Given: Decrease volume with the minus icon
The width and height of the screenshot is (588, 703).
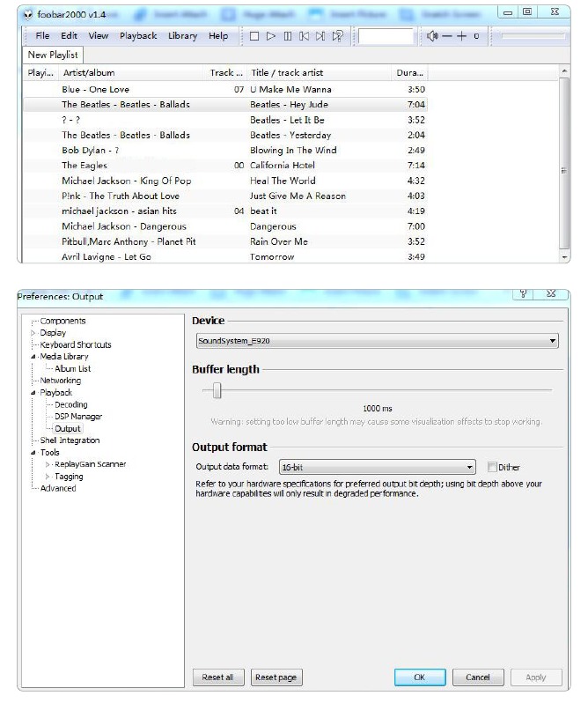Looking at the screenshot, I should point(447,36).
